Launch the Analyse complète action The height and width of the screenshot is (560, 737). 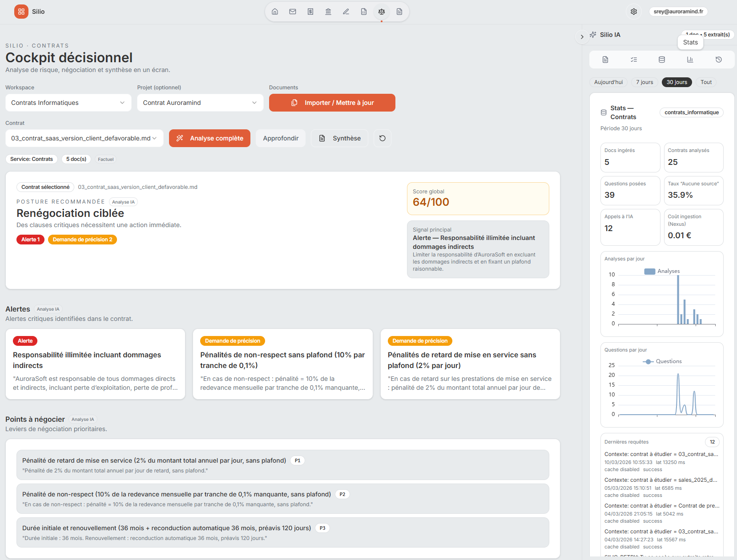[x=209, y=138]
